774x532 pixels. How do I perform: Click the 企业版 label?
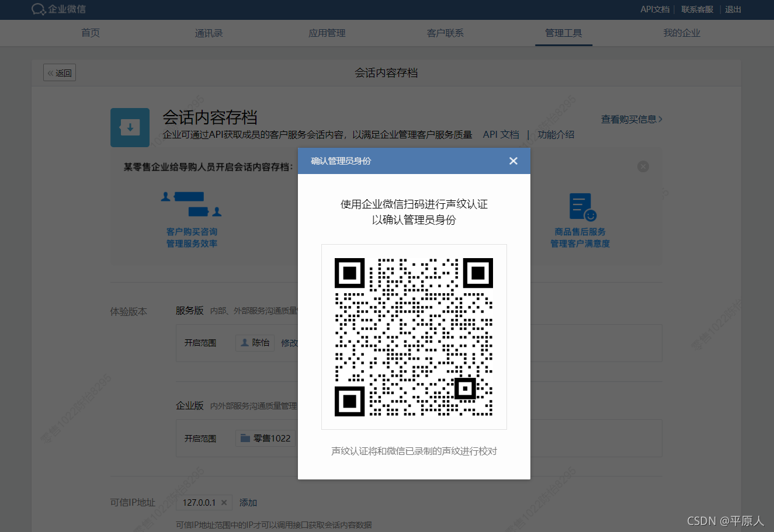tap(190, 405)
